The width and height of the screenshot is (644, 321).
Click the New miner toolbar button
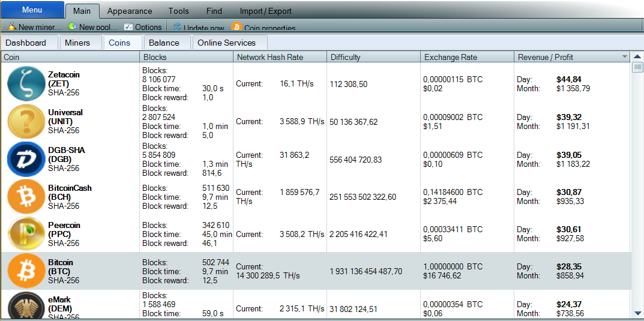(34, 27)
